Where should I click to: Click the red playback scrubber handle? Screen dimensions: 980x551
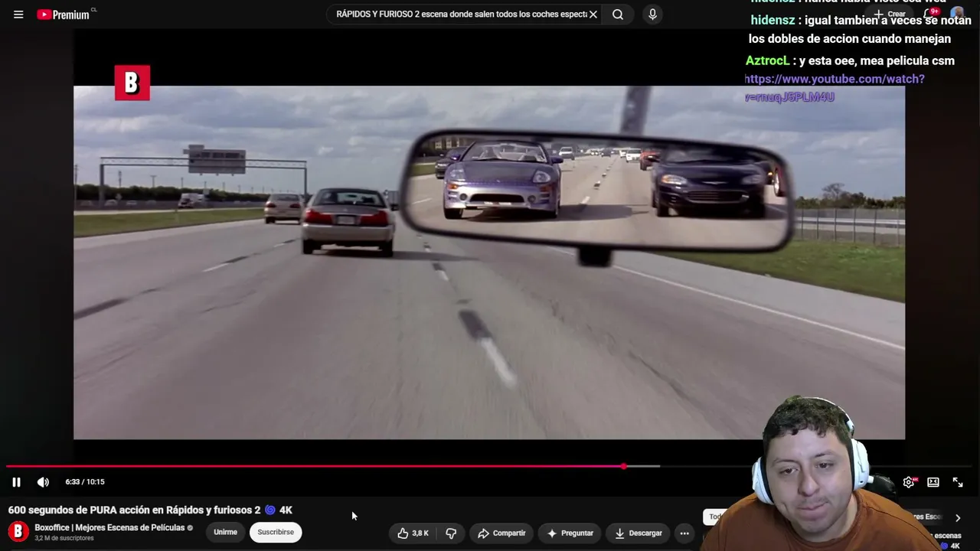624,466
